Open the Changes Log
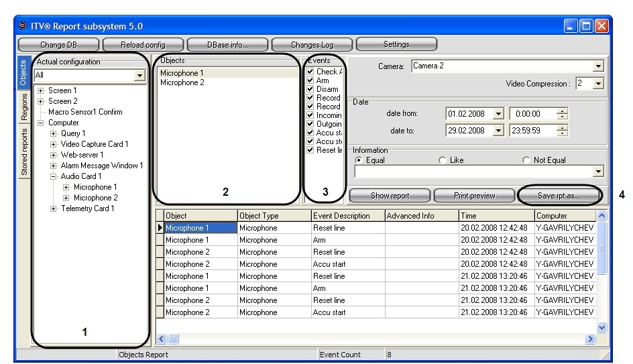The width and height of the screenshot is (633, 364). (311, 45)
